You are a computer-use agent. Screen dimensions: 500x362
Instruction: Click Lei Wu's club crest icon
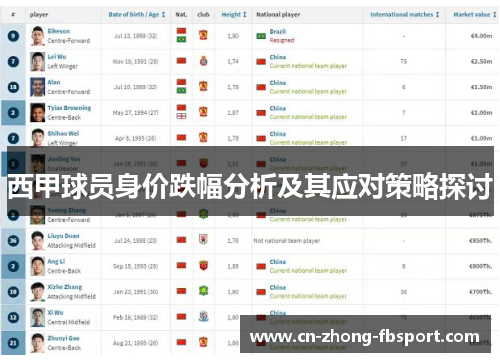[203, 61]
